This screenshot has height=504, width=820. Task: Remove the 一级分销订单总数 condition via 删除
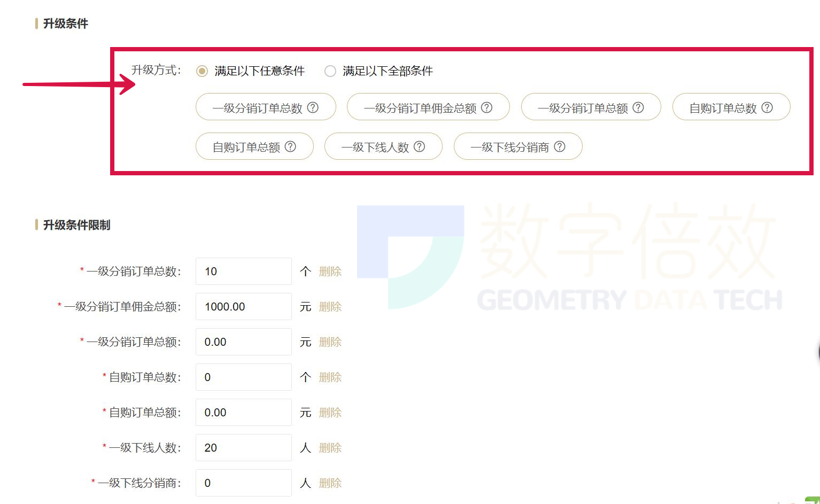[330, 271]
